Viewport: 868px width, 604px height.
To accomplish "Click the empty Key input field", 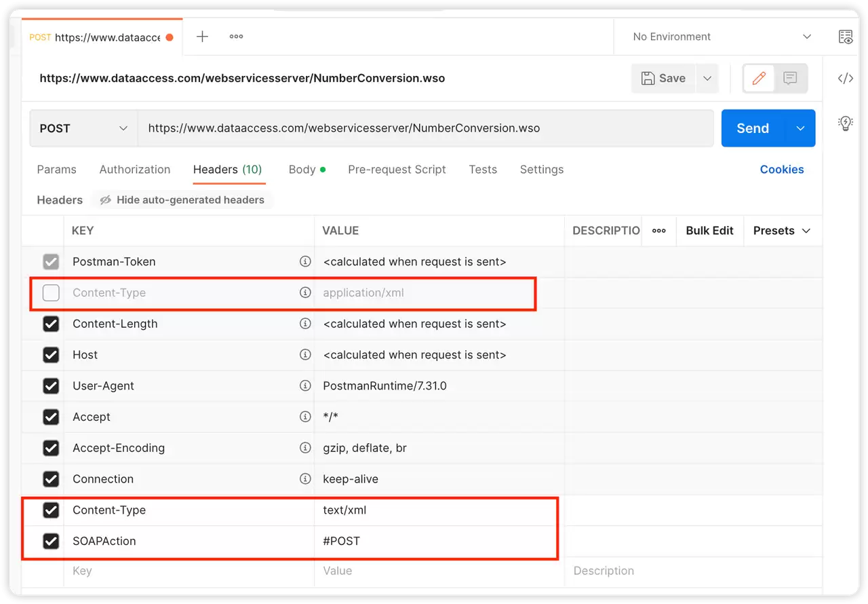I will click(189, 571).
